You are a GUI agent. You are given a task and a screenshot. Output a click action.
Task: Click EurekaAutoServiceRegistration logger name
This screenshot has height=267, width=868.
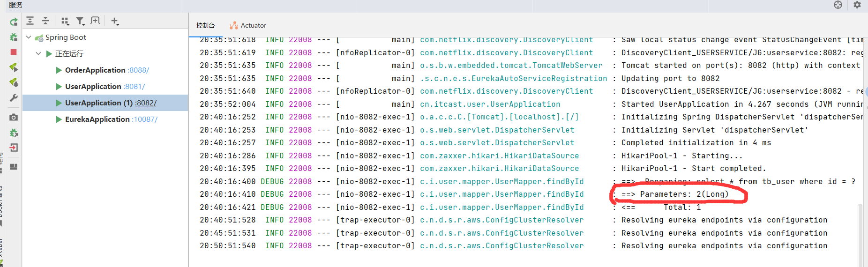[x=513, y=78]
